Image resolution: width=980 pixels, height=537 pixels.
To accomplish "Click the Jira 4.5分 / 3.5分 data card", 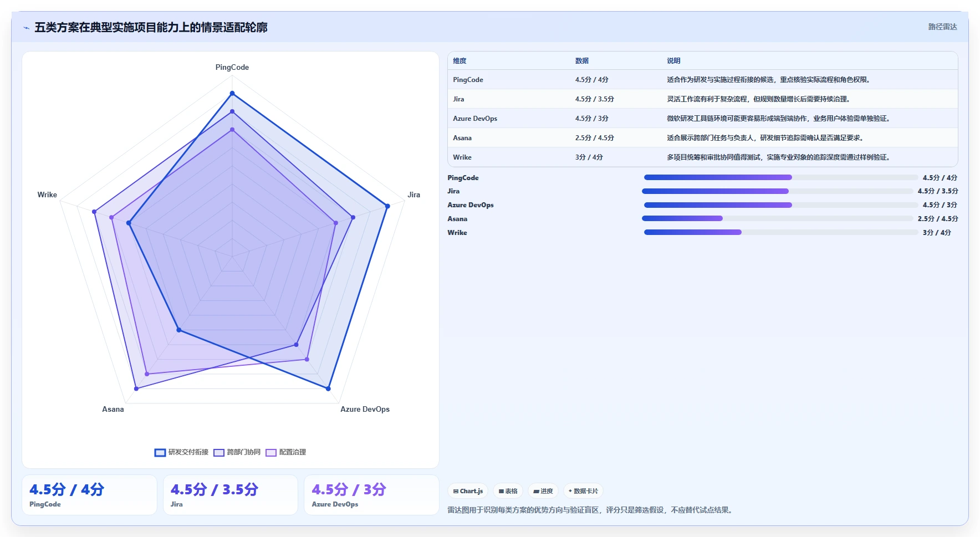I will [231, 495].
